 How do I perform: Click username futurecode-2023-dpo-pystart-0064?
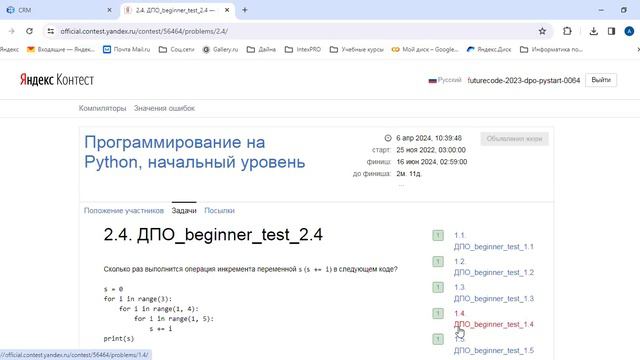click(x=524, y=80)
